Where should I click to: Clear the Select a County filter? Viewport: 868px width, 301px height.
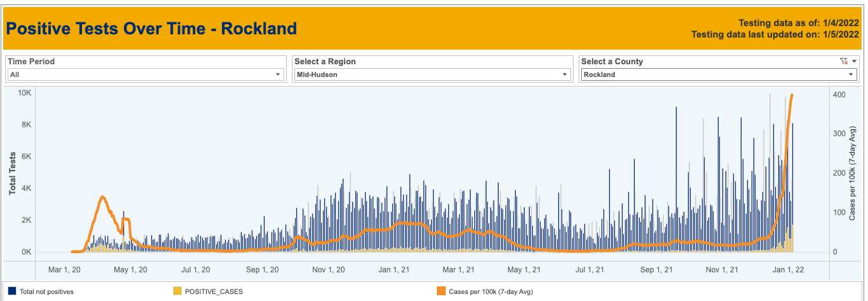click(844, 62)
